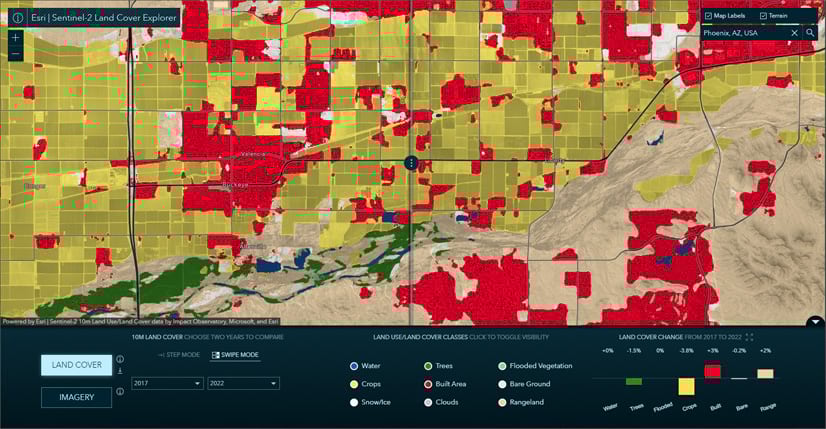Click the Valencia map label
The height and width of the screenshot is (429, 826).
254,154
